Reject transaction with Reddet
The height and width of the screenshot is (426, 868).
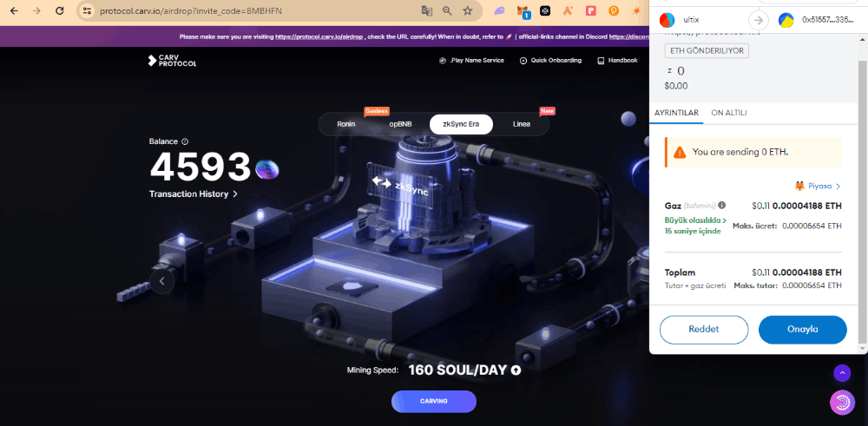coord(704,330)
